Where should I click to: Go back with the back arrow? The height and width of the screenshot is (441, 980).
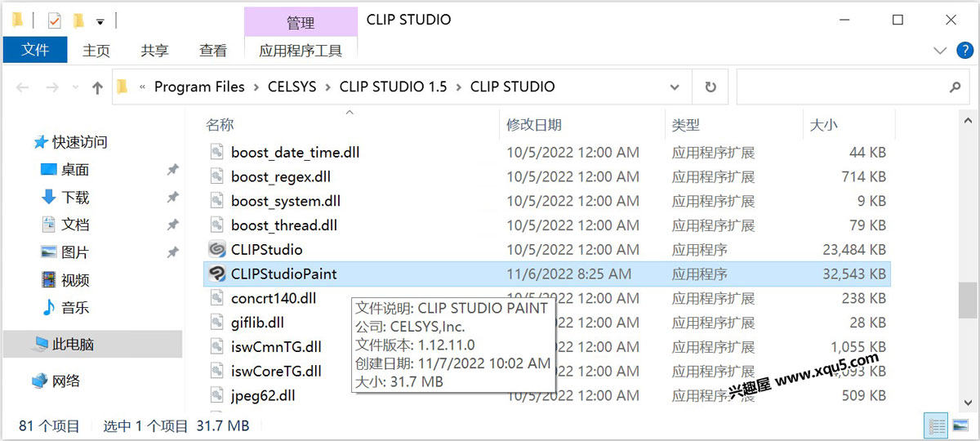23,87
